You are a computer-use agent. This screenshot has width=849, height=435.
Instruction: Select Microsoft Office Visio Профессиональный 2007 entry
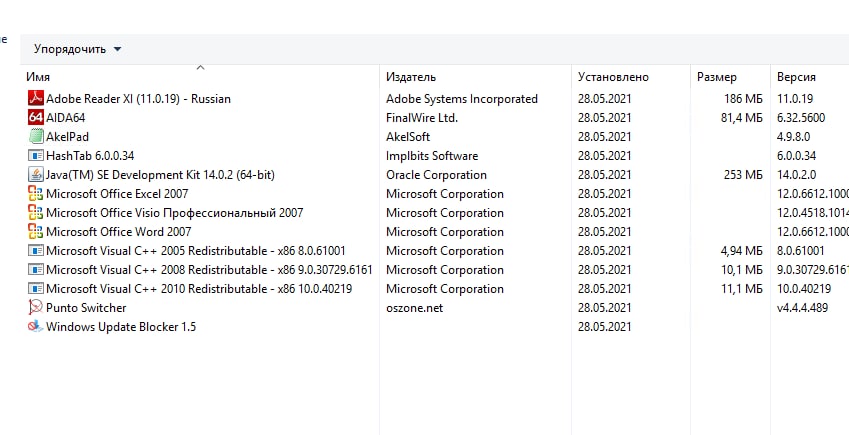tap(174, 212)
